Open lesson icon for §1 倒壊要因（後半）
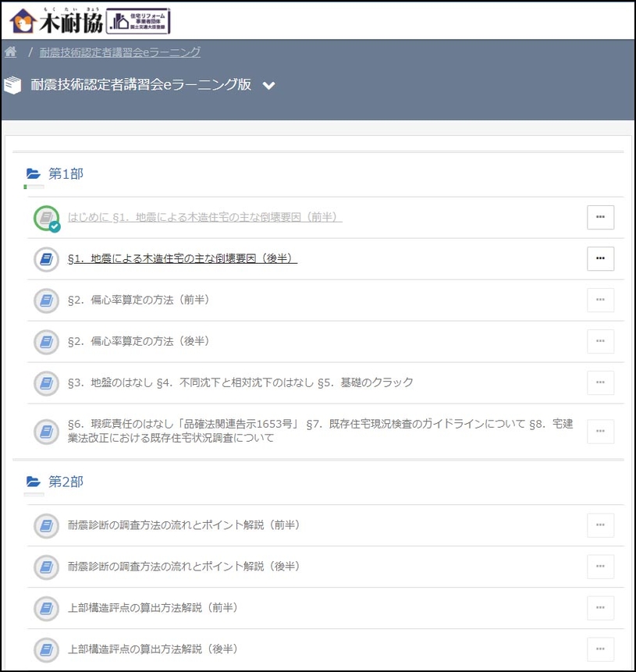Screen dimensions: 636x672 (47, 259)
